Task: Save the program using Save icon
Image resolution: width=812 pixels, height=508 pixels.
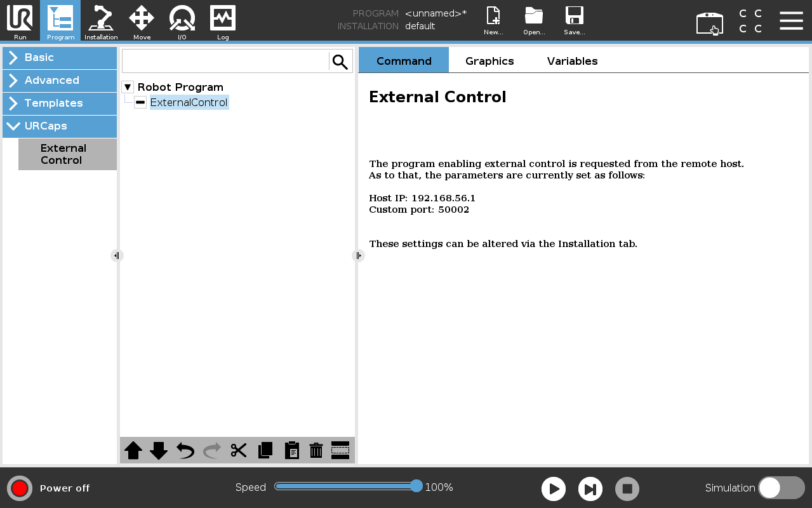Action: coord(575,21)
